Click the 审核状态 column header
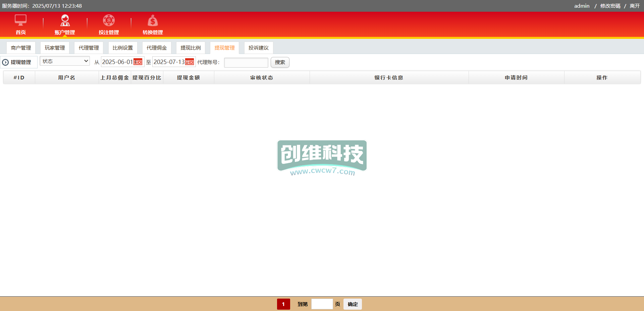 [x=262, y=77]
